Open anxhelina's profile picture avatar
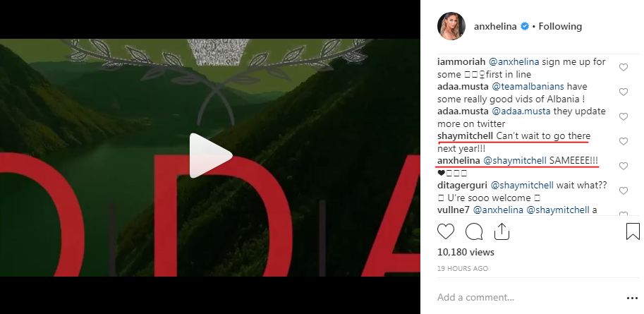The image size is (644, 314). click(x=451, y=26)
